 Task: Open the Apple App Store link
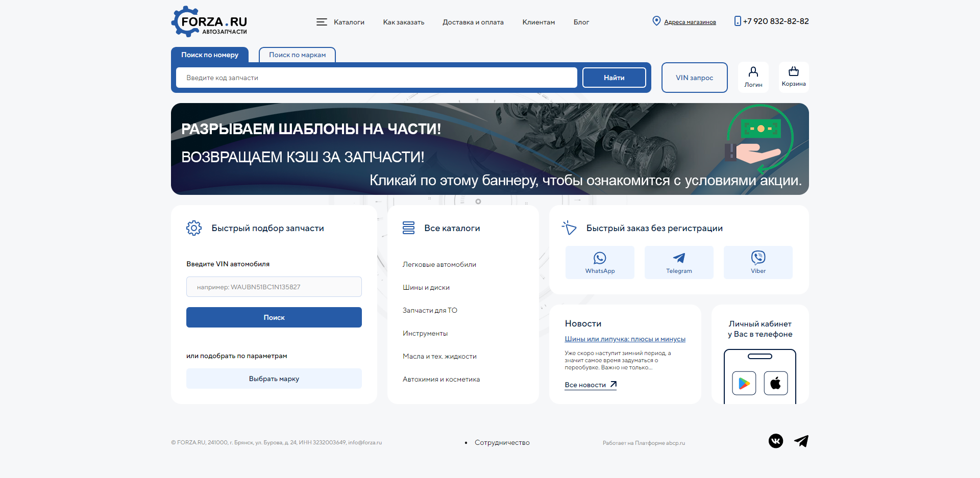coord(775,383)
